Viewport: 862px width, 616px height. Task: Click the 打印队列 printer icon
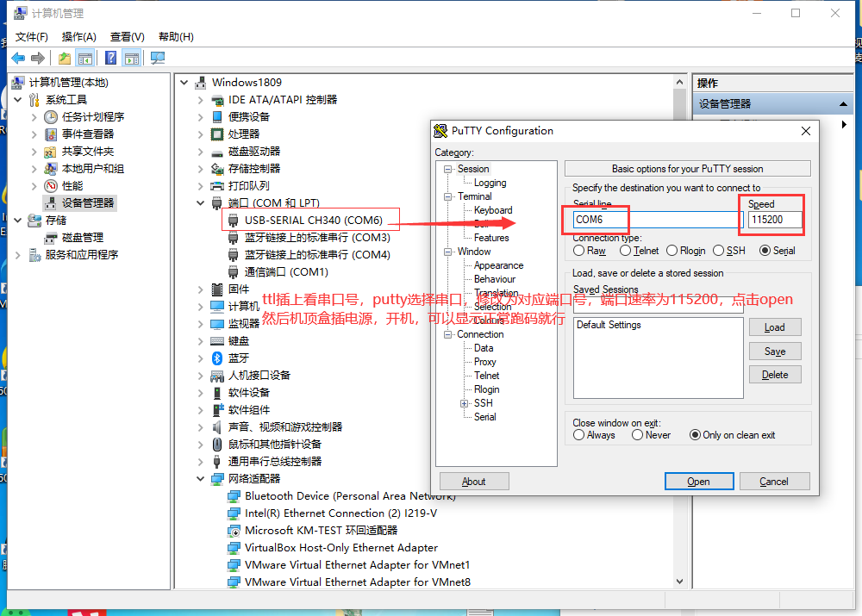coord(217,186)
